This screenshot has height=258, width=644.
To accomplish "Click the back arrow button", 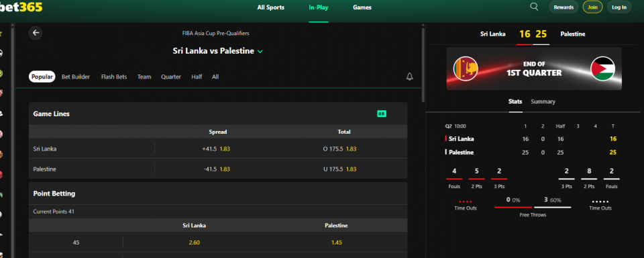I will point(36,33).
